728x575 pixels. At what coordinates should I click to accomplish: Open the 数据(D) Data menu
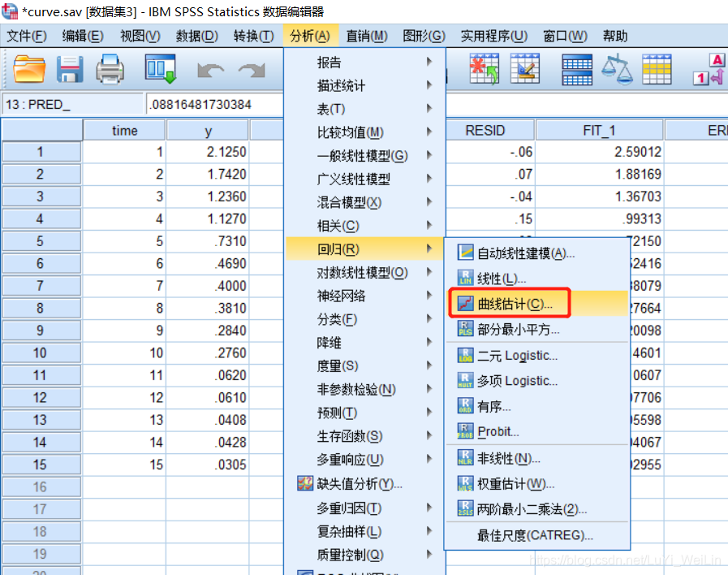(x=197, y=36)
